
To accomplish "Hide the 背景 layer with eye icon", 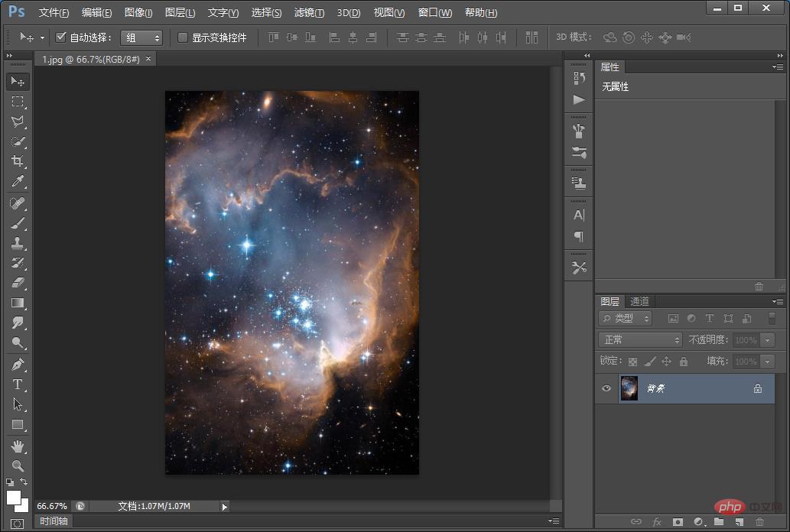I will pos(606,388).
